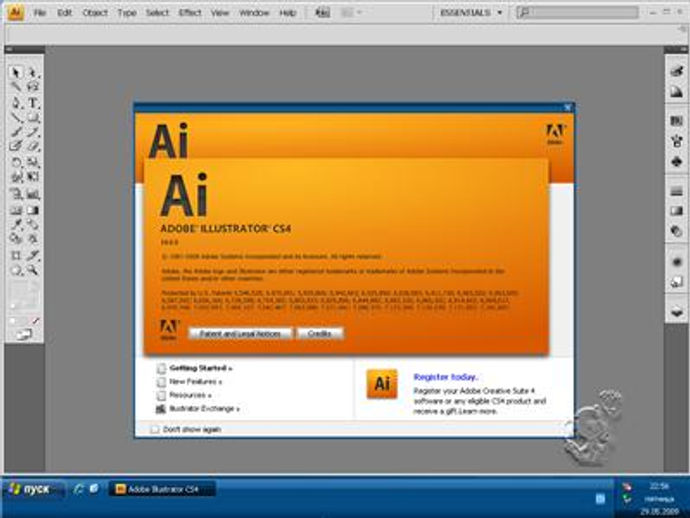
Task: Open the Arrange Documents dropdown
Action: [351, 13]
